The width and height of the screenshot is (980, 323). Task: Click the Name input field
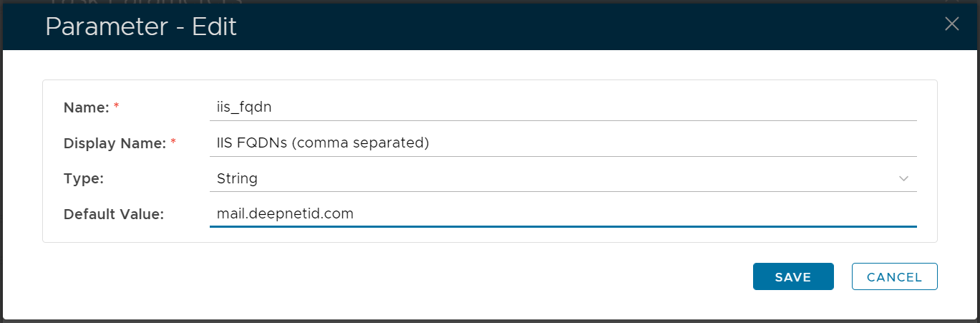[563, 107]
